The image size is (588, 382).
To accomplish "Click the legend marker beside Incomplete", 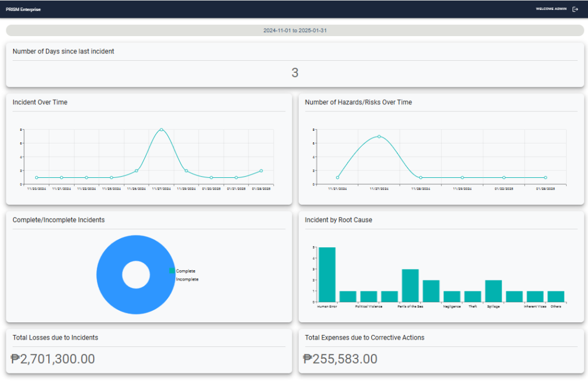I will (171, 279).
